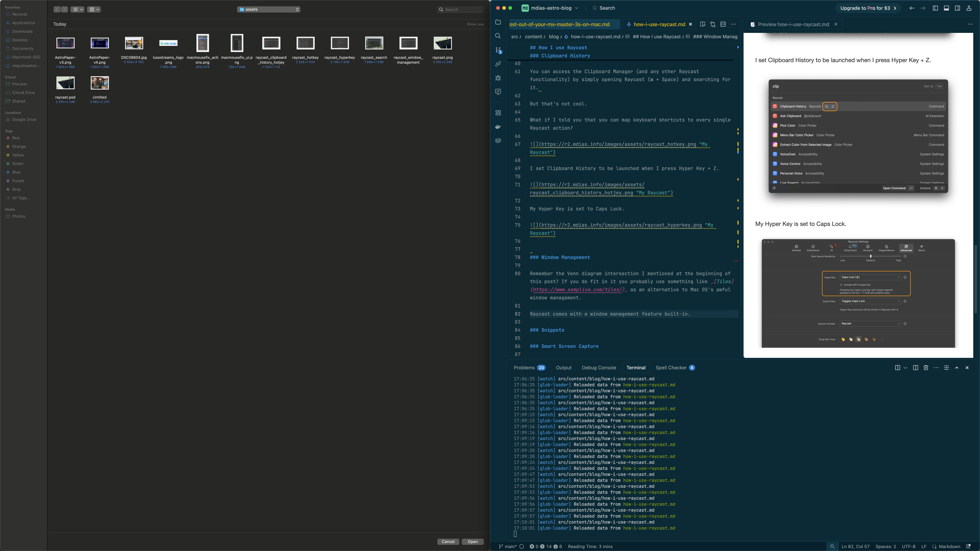
Task: Toggle the secondary sidebar layout icon
Action: [957, 8]
